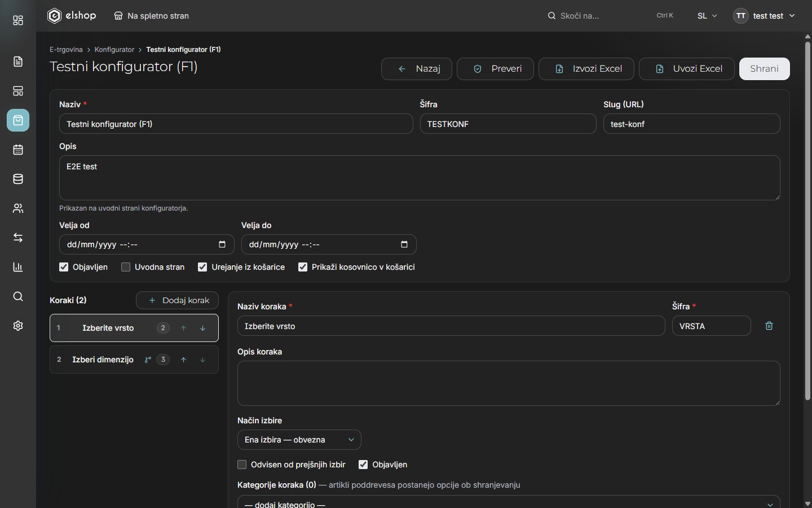The width and height of the screenshot is (812, 508).
Task: Click the Izvozi Excel button
Action: [x=586, y=69]
